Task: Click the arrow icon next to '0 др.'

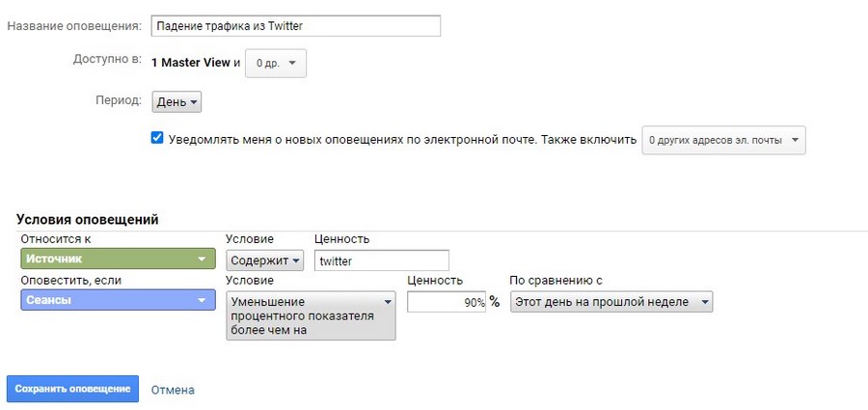Action: 293,63
